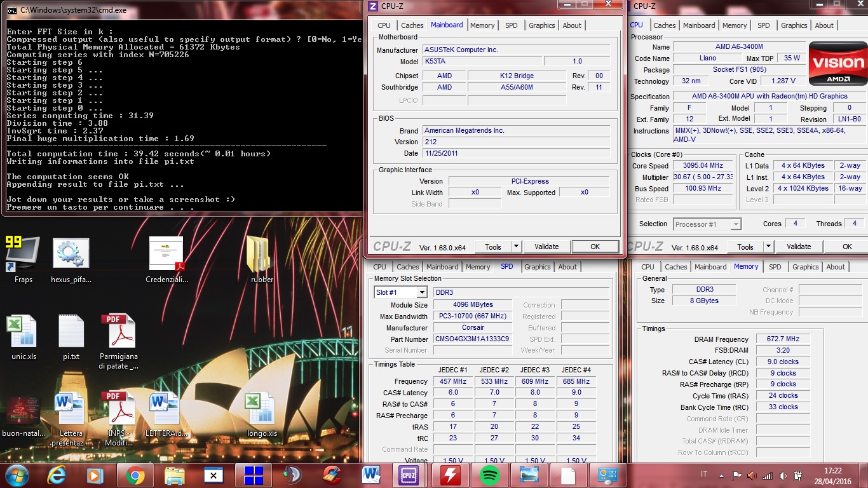Open the LETTERA.d Word document icon
The width and height of the screenshot is (868, 488).
[x=166, y=416]
